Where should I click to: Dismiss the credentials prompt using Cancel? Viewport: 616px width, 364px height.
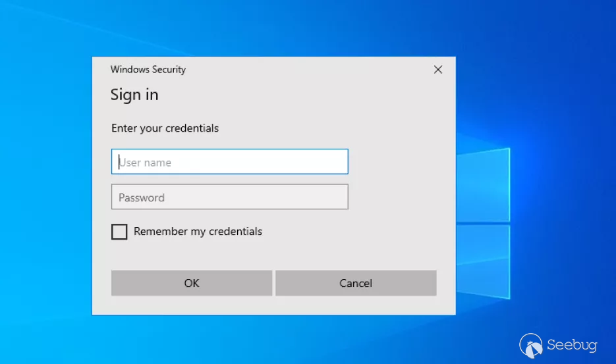click(x=356, y=283)
